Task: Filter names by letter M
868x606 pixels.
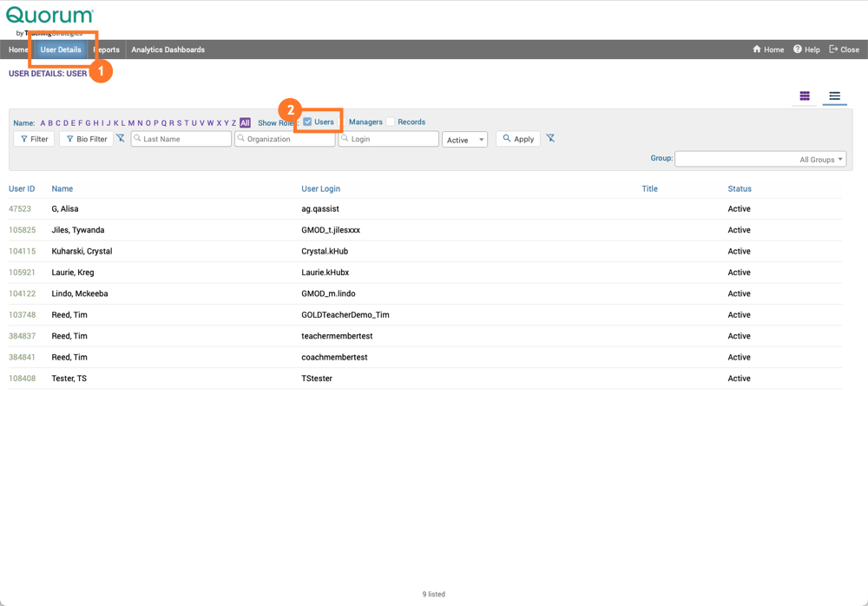Action: tap(131, 123)
